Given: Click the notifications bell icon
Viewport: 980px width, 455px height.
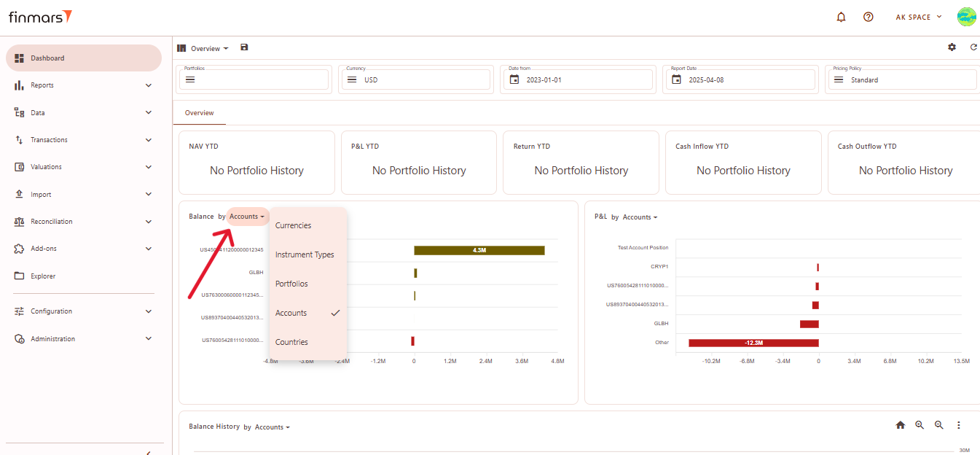Looking at the screenshot, I should [x=842, y=17].
